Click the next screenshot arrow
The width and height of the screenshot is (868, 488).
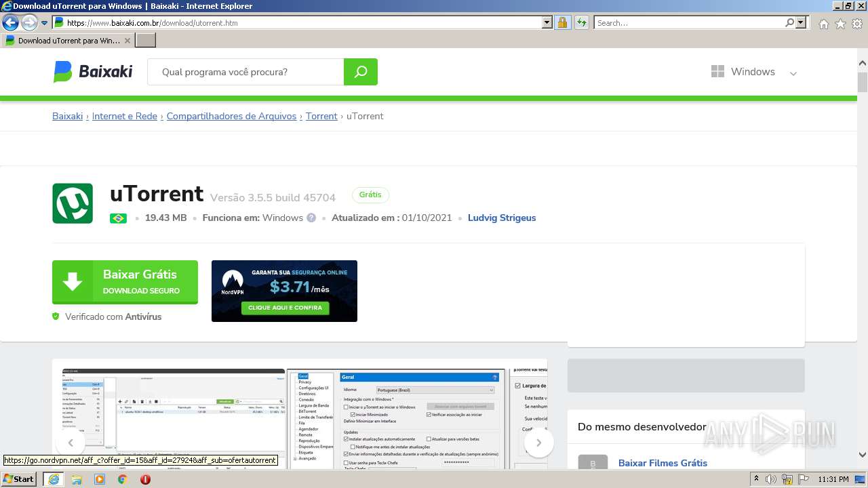coord(538,443)
